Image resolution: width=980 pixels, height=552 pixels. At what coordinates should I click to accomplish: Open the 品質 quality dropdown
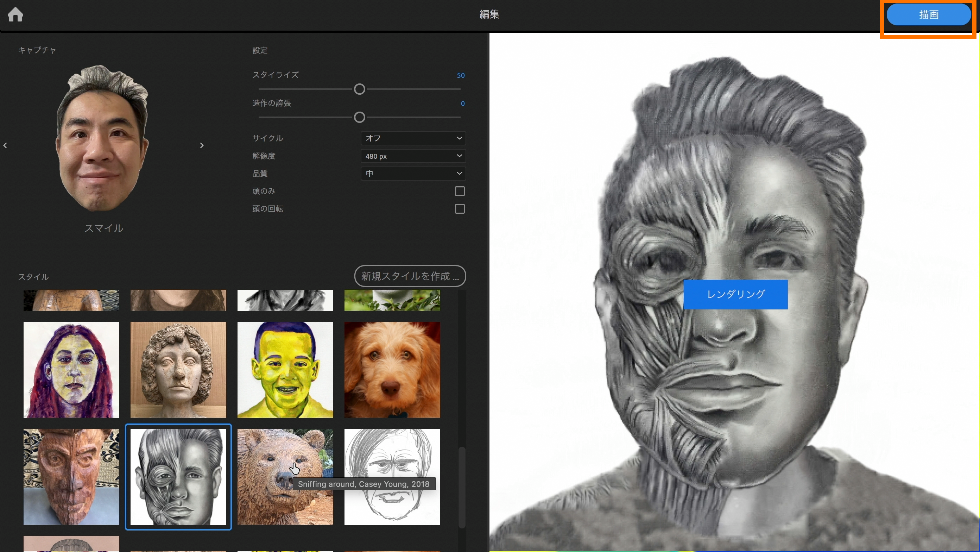pos(413,174)
